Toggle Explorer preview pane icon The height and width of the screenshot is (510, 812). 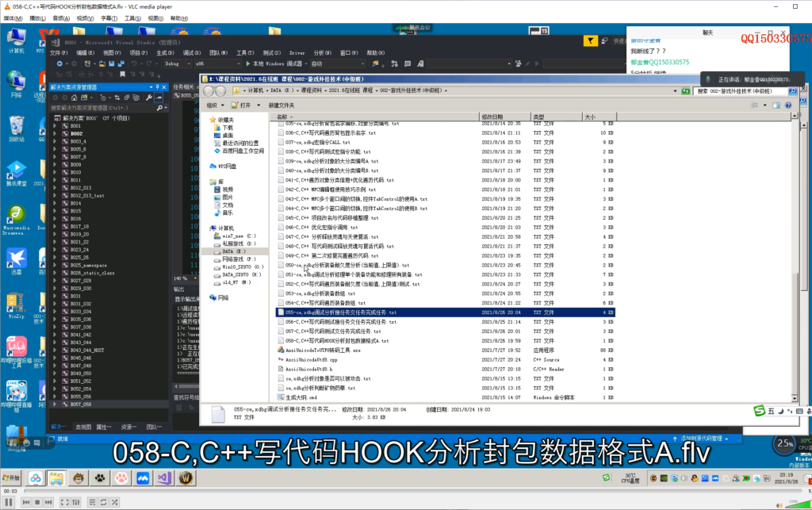tap(776, 105)
